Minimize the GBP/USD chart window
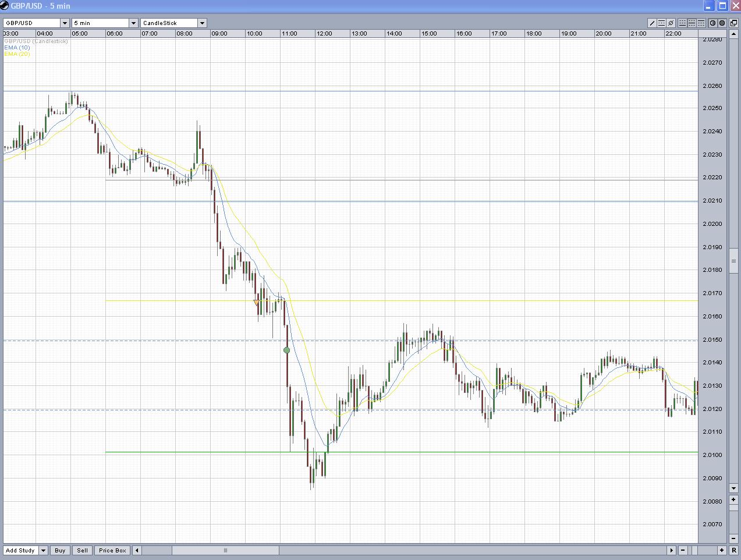The width and height of the screenshot is (741, 560). click(708, 6)
